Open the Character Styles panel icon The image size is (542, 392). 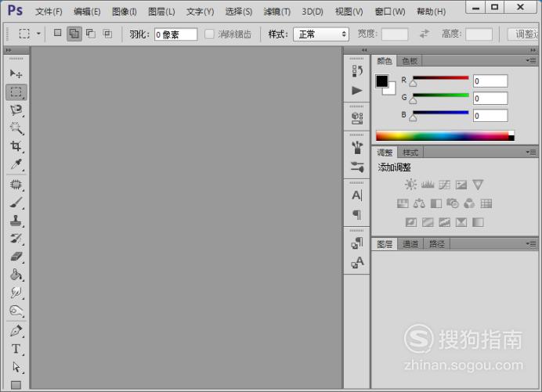357,262
